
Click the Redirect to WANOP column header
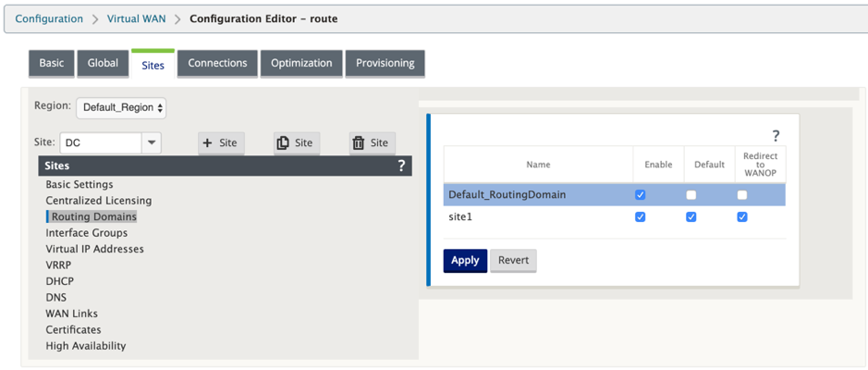(760, 165)
